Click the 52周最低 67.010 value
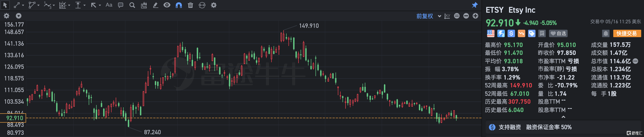The image size is (644, 137). tap(520, 94)
